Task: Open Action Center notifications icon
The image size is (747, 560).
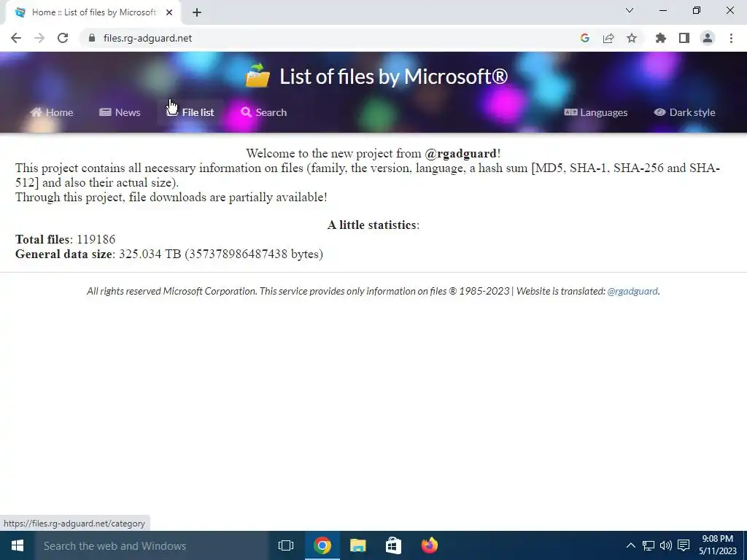Action: [x=684, y=545]
